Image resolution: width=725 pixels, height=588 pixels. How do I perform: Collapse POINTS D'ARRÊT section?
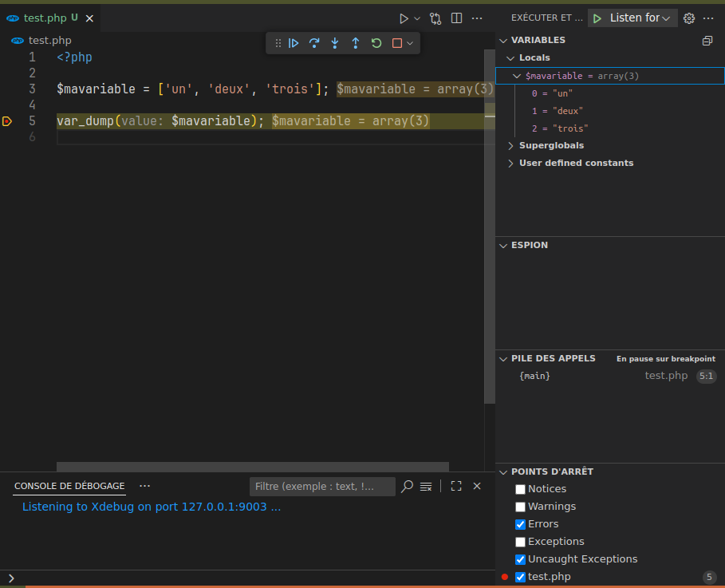[x=503, y=472]
